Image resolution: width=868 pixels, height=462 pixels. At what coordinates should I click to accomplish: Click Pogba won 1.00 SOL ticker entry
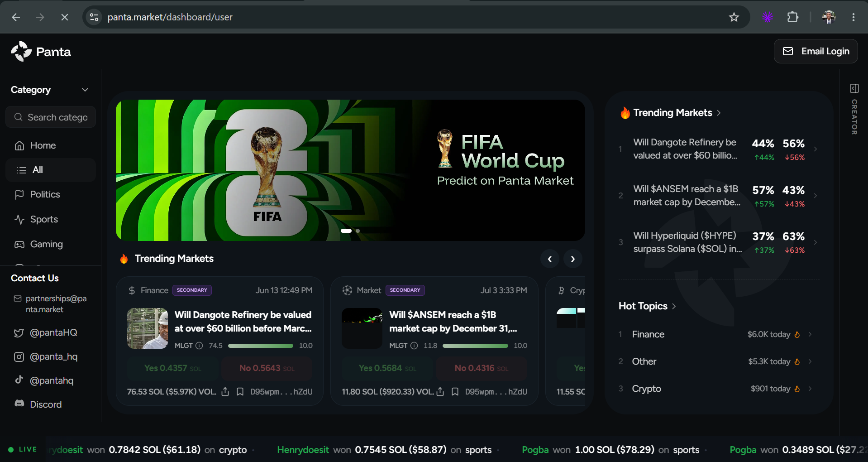[610, 450]
